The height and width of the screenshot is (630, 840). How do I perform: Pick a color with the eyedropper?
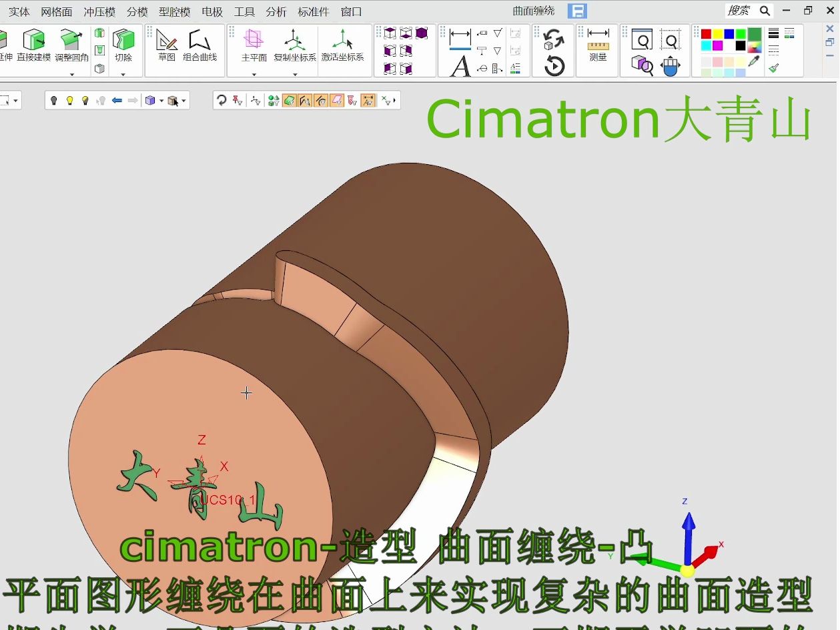pos(755,61)
